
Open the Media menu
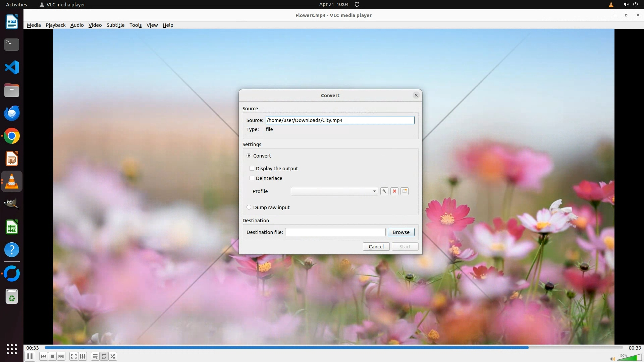[x=34, y=25]
